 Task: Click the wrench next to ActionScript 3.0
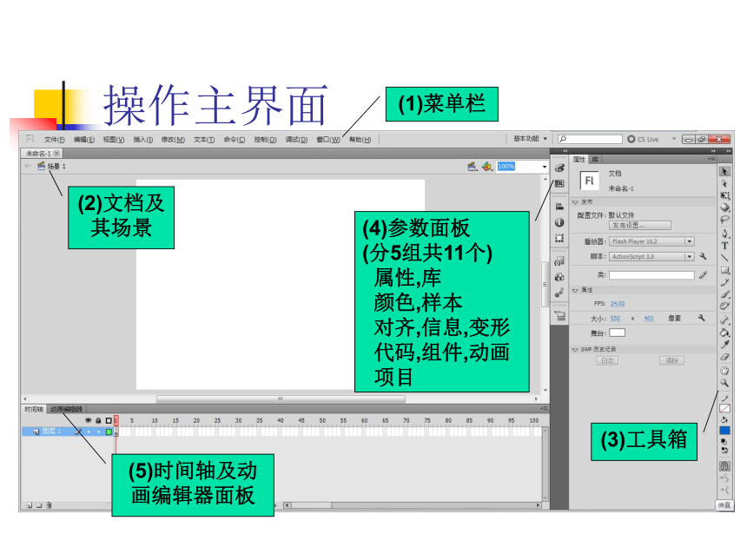click(x=703, y=257)
